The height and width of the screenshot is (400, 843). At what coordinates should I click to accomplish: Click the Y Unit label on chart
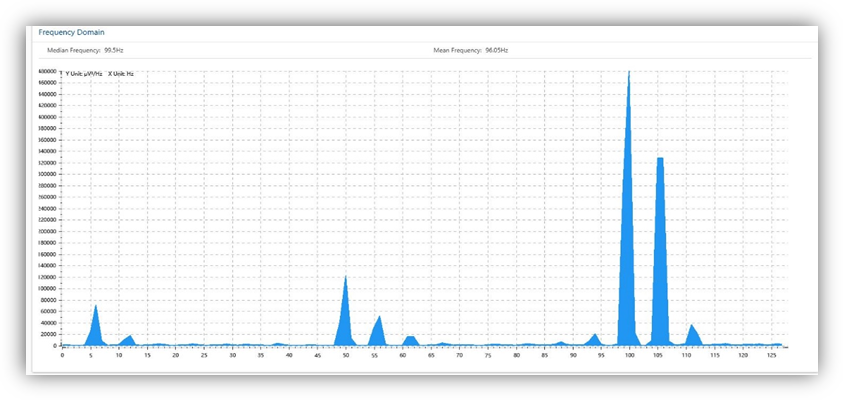coord(84,73)
